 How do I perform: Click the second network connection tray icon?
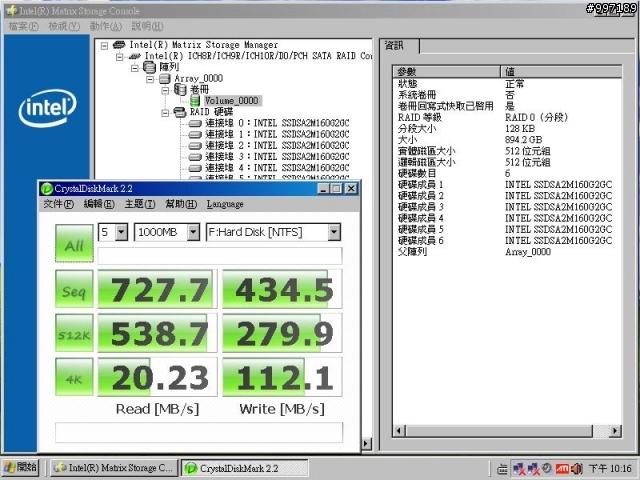[x=533, y=469]
